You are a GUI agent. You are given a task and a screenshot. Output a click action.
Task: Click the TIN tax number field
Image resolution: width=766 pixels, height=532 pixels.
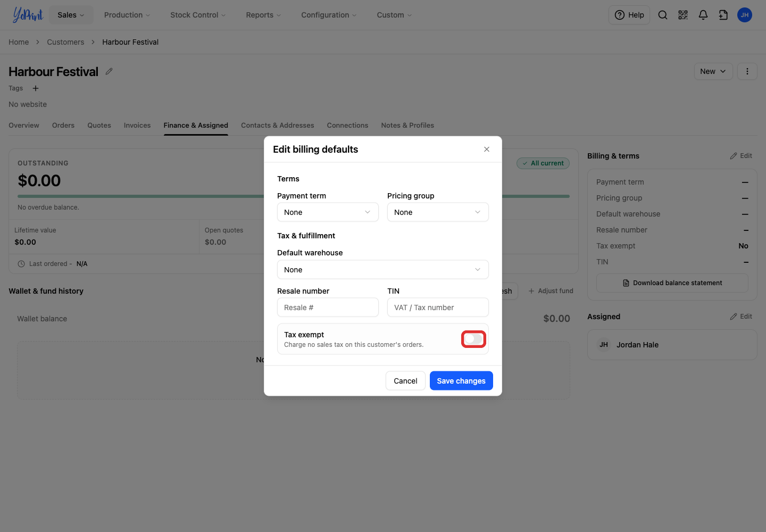point(438,307)
